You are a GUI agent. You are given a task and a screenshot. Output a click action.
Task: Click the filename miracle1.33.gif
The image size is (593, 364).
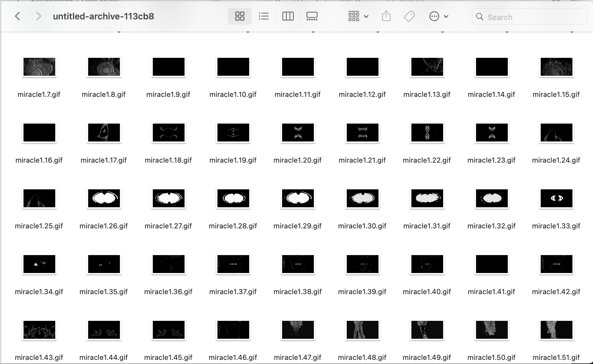[556, 226]
